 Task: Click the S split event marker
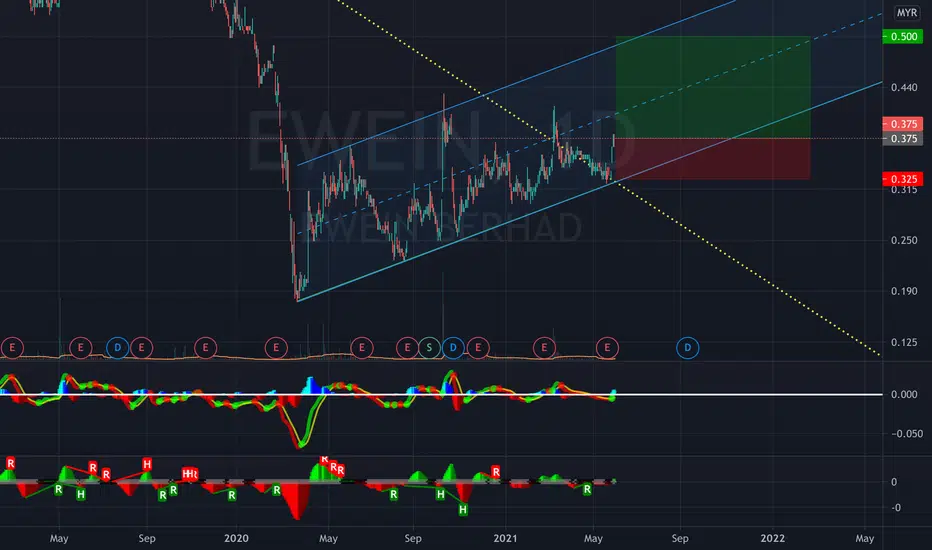(429, 348)
